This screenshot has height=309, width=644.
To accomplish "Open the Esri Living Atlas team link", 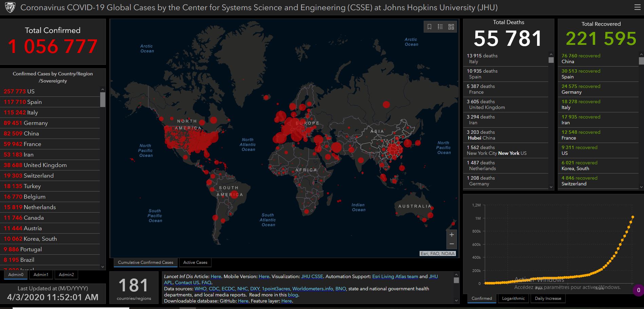I will click(395, 276).
